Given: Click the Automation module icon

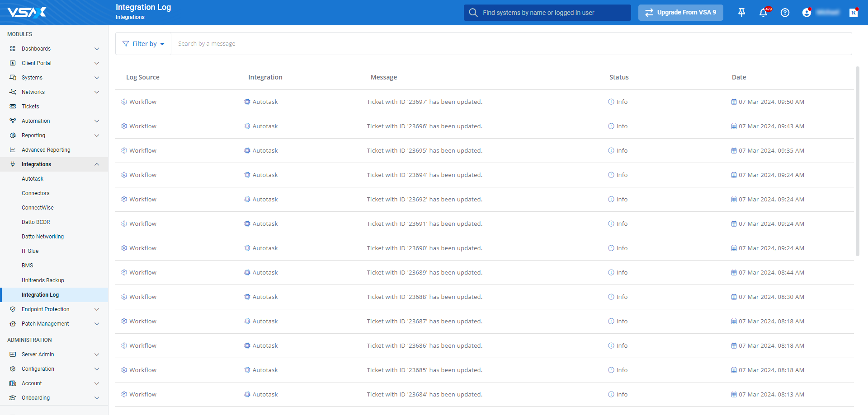Looking at the screenshot, I should (13, 121).
